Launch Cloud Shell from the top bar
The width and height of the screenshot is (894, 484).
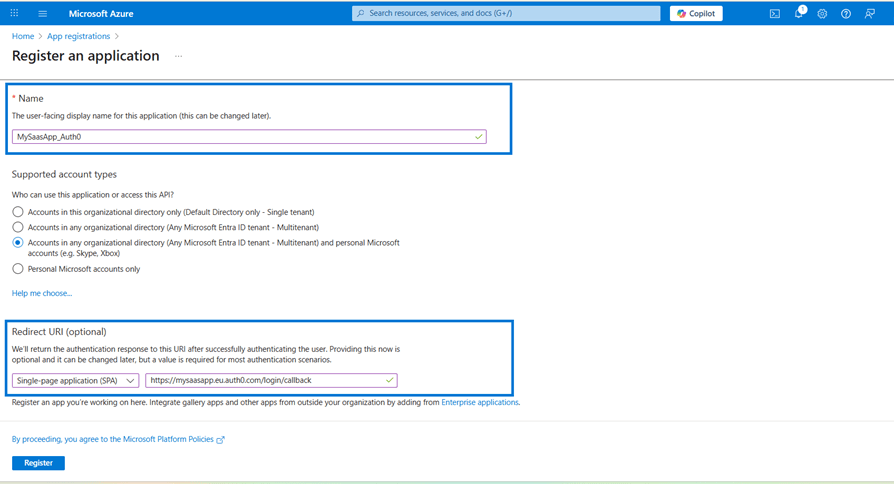[x=775, y=14]
